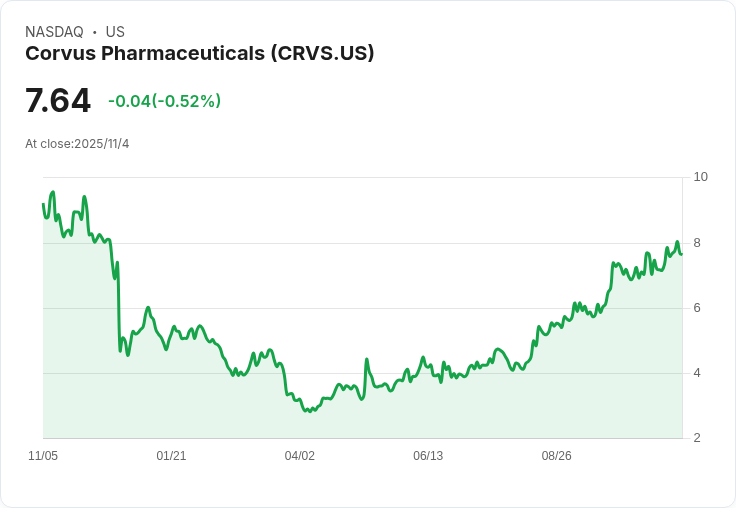The image size is (736, 508).
Task: Click the 2 value on the price axis
Action: (697, 438)
